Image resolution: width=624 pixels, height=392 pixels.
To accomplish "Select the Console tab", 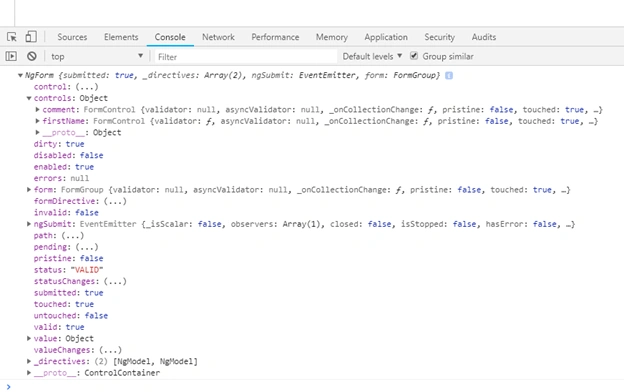I will pyautogui.click(x=170, y=37).
